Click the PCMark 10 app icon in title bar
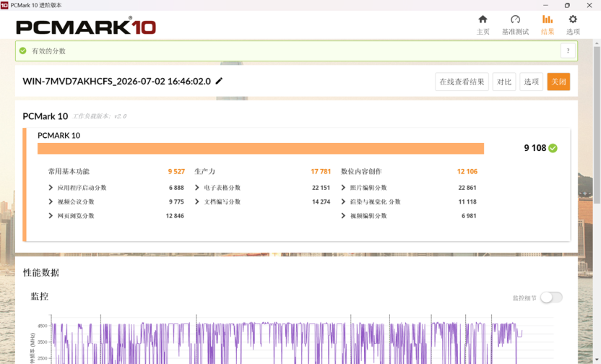601x364 pixels. pos(4,5)
